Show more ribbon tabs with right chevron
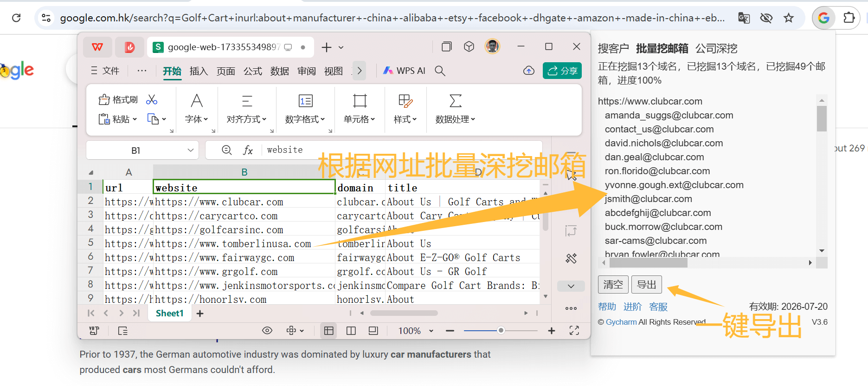The width and height of the screenshot is (868, 386). 359,71
